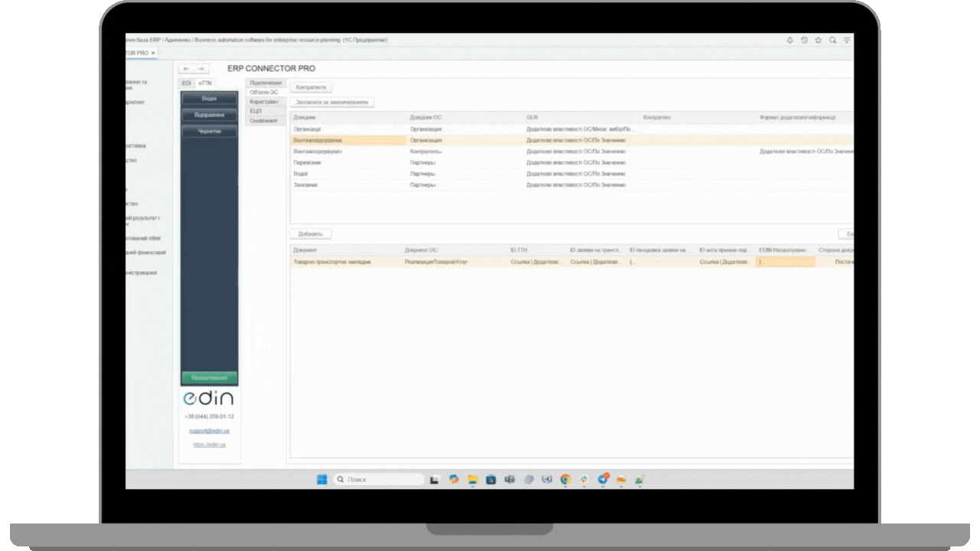
Task: Open File Explorer from the taskbar
Action: (x=472, y=480)
